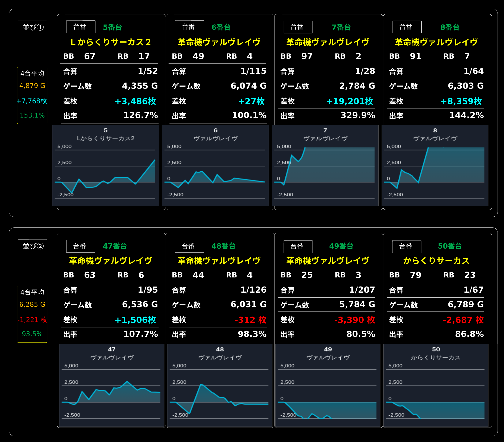Click the -3,390 枚 difference value
Image resolution: width=504 pixels, height=442 pixels.
coord(355,320)
